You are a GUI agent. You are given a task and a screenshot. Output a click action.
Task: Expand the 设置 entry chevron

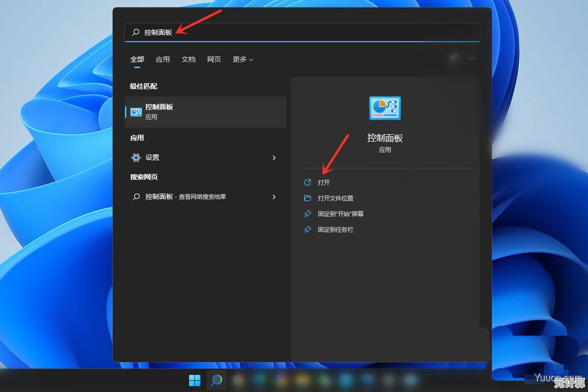click(274, 158)
